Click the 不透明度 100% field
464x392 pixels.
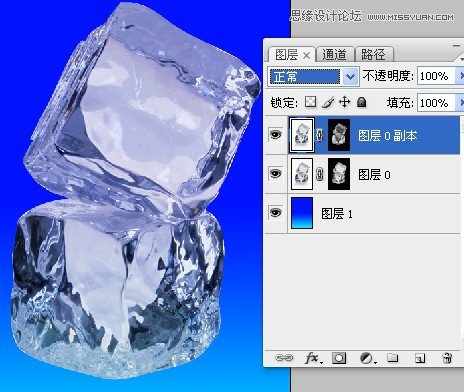436,76
